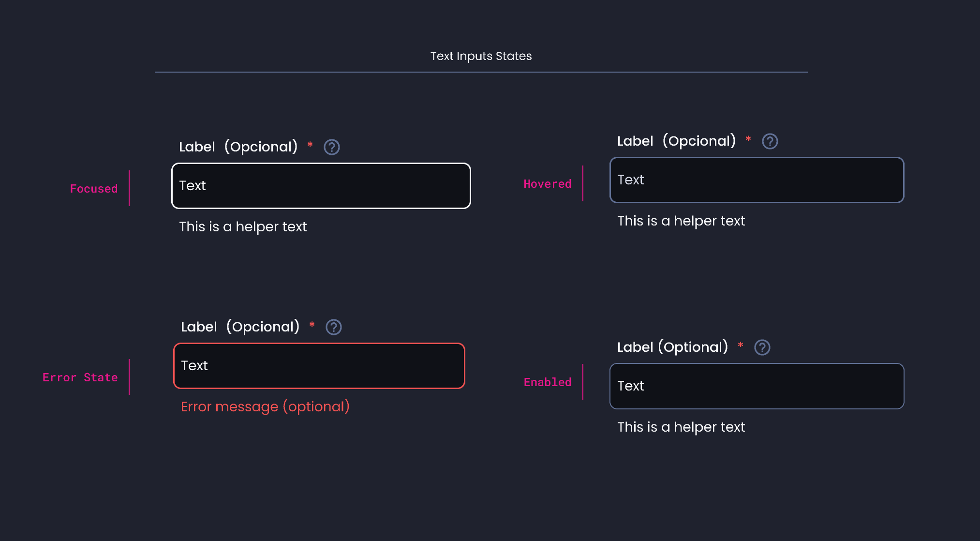Click the helper text below the Enabled input
The image size is (980, 541).
point(681,427)
